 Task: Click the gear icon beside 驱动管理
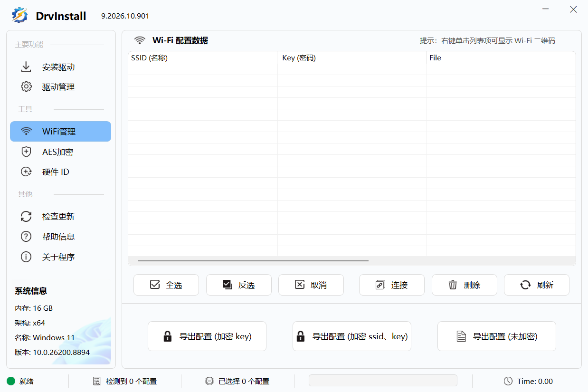(x=26, y=87)
